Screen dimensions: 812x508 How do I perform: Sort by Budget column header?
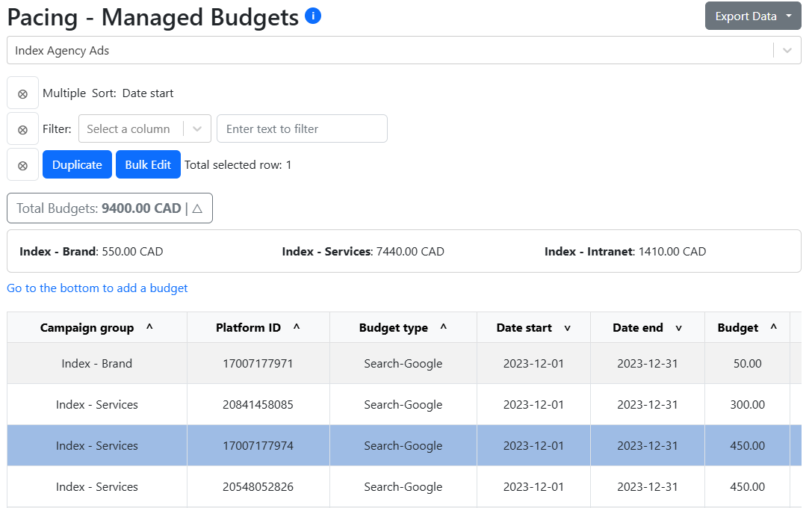click(747, 328)
